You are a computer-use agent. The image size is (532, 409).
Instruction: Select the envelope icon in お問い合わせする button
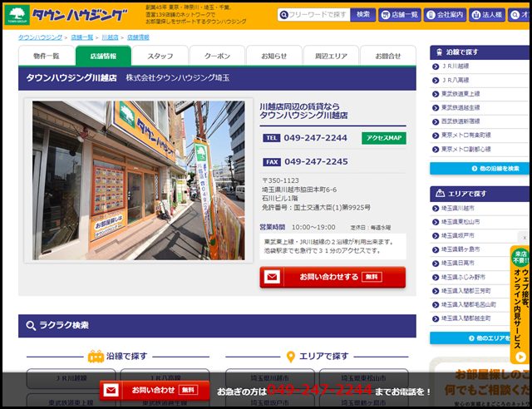pyautogui.click(x=272, y=277)
